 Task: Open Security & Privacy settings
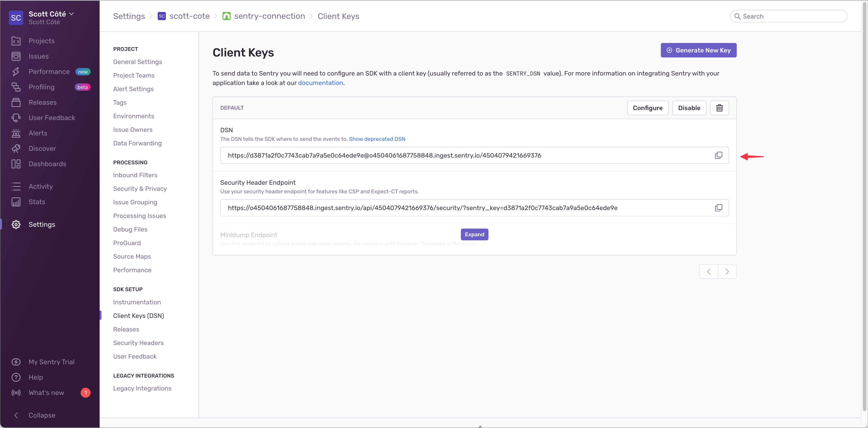point(140,189)
